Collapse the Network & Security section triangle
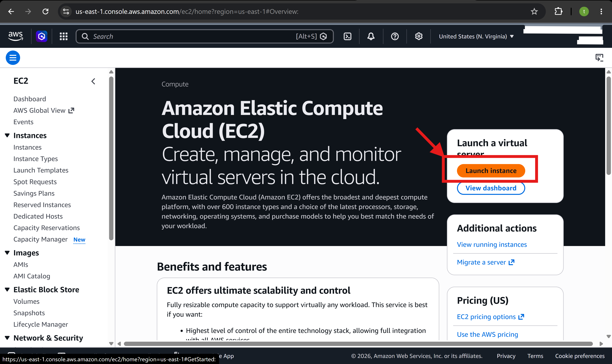Screen dimensions: 612x364 (7, 338)
